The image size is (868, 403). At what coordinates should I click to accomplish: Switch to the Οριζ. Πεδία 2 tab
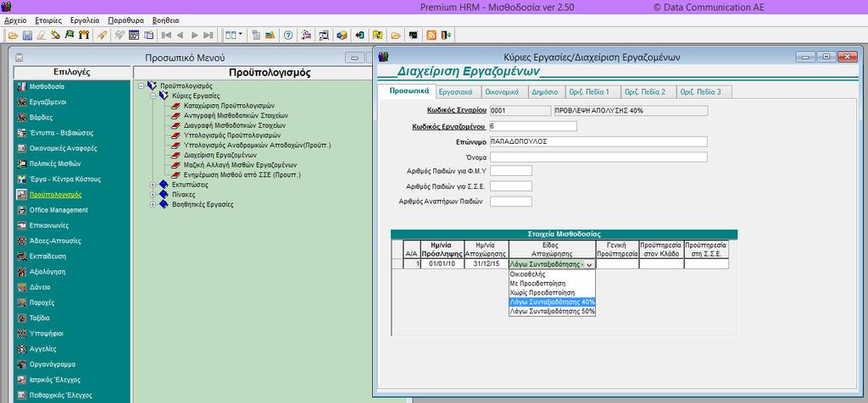pos(648,91)
